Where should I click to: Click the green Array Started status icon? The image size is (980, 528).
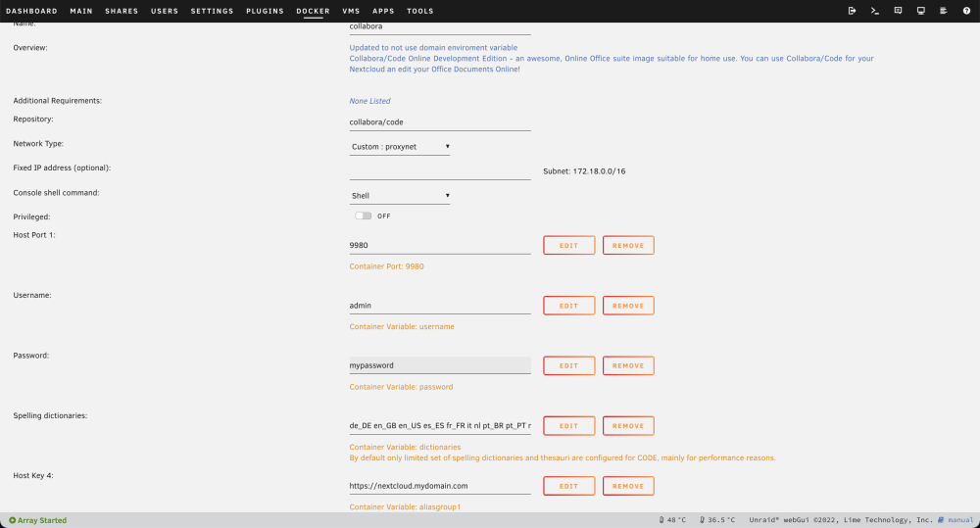pos(12,520)
